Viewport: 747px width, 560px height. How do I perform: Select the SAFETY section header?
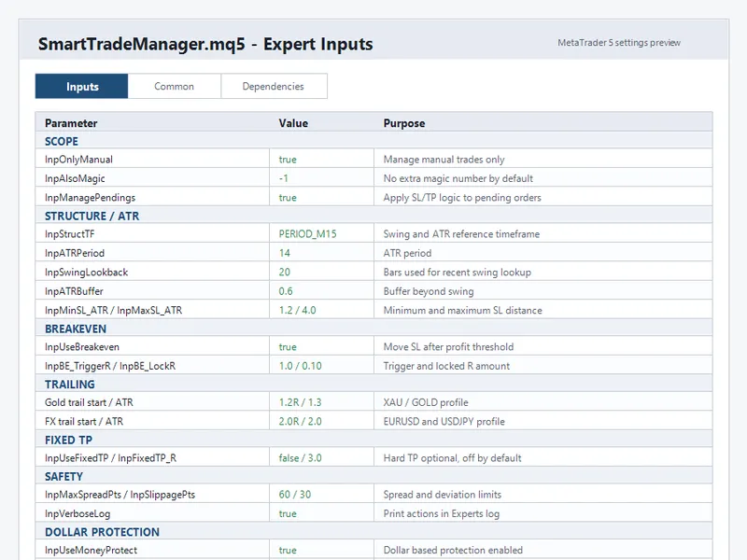tap(374, 477)
